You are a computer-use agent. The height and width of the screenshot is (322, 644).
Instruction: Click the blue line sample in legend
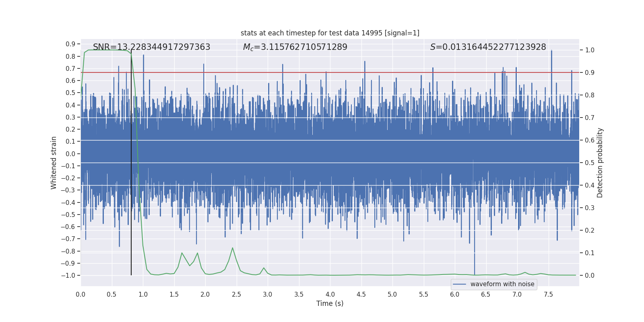[x=459, y=284]
